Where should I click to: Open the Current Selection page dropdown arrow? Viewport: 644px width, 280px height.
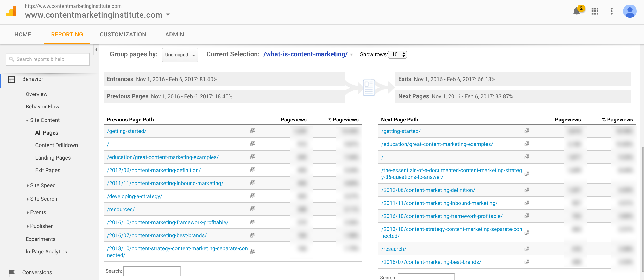point(351,55)
